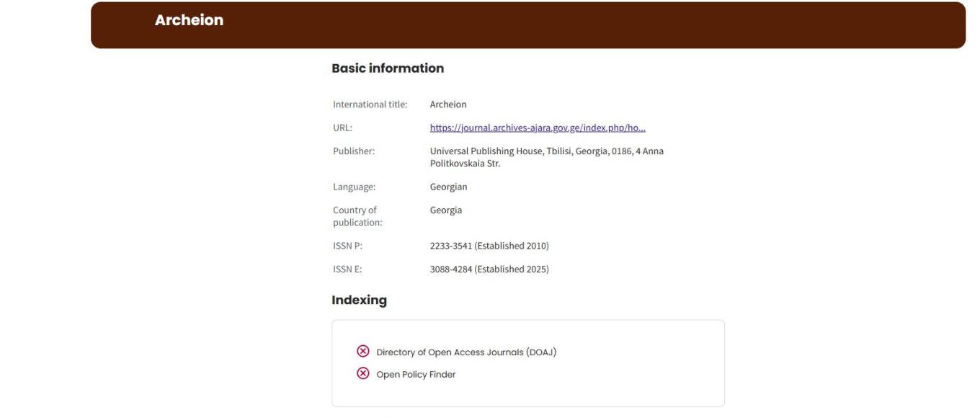Click the red X icon beside DOAJ
Screen dimensions: 980x418
(362, 352)
